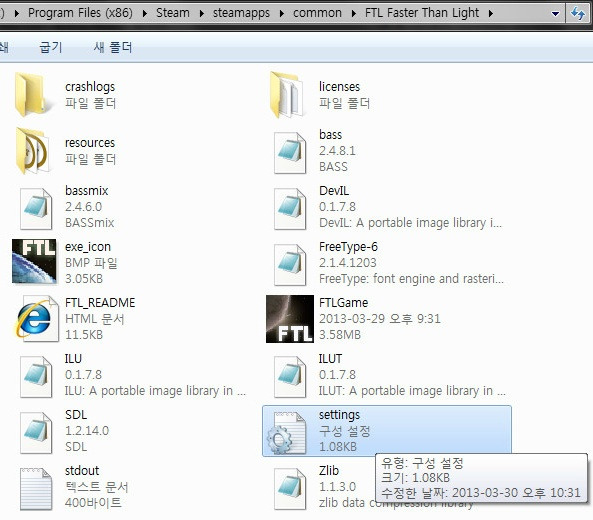This screenshot has height=520, width=593.
Task: Click the exe_icon file name
Action: (88, 247)
